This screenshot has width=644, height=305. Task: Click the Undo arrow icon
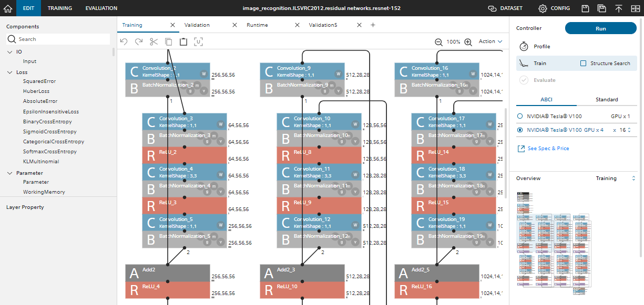tap(124, 41)
